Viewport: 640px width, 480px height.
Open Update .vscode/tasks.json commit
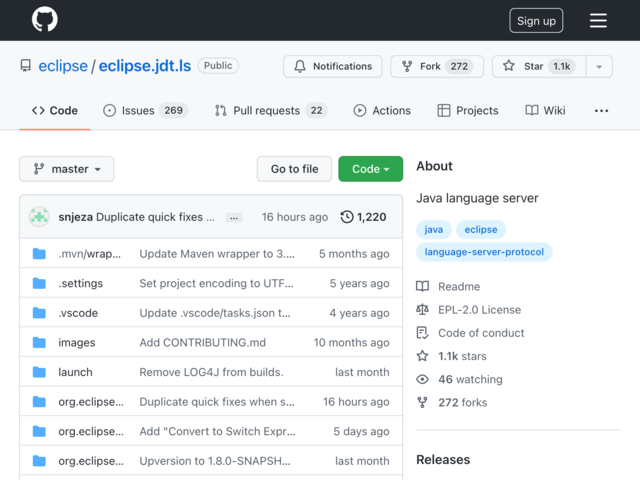(x=215, y=313)
